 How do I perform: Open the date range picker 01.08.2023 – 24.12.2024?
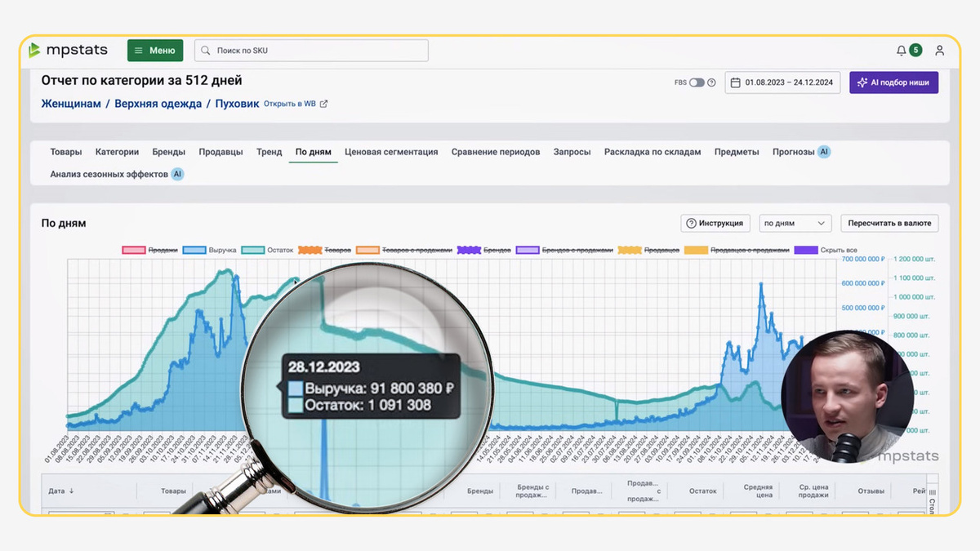(x=782, y=82)
